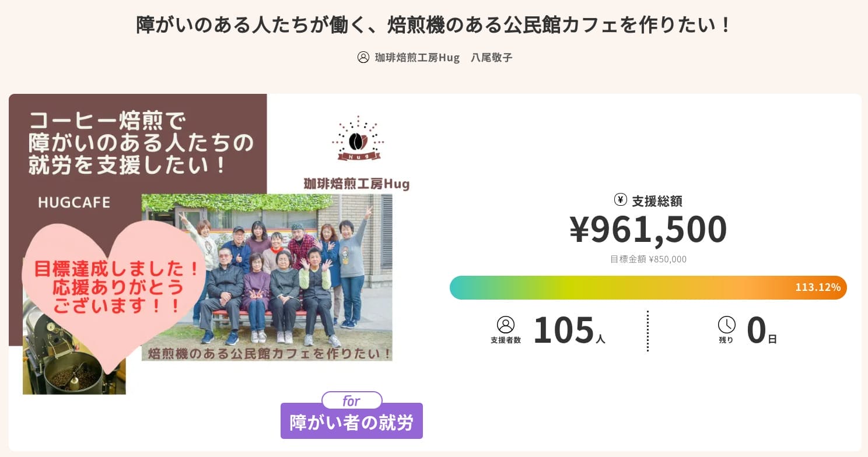Screen dimensions: 868x457
Task: Open the project title link at the top
Action: pos(434,24)
